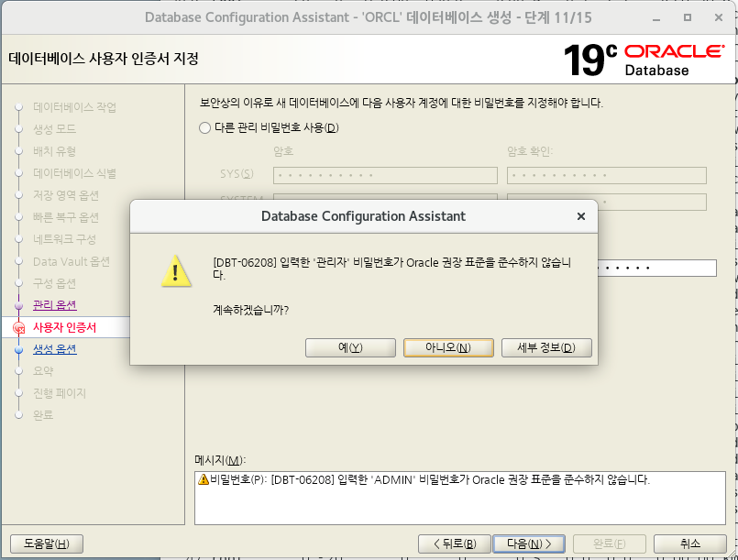Viewport: 738px width, 560px height.
Task: Click the 데이터베이스 식별 step text
Action: pos(74,173)
